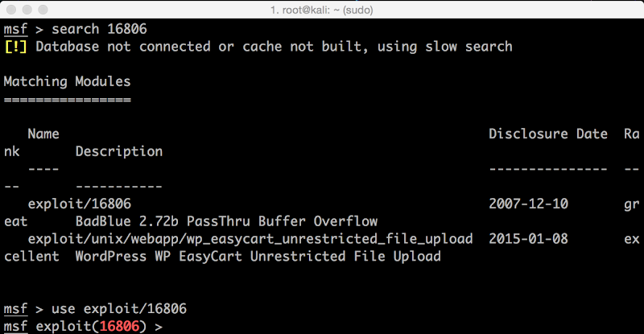Click the 'WordPress WP EasyCart Unrestricted File Upload' description
Screen dimensions: 644x334
point(258,257)
